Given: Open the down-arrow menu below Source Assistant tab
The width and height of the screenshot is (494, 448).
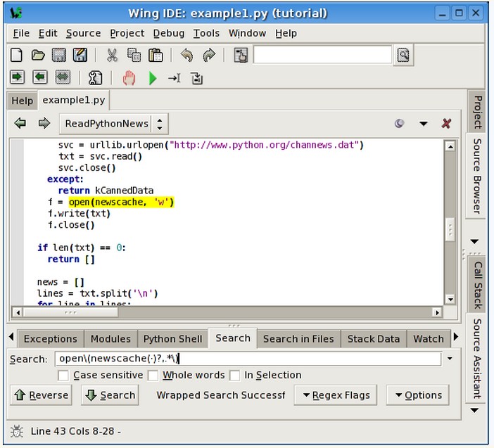Looking at the screenshot, I should (474, 410).
